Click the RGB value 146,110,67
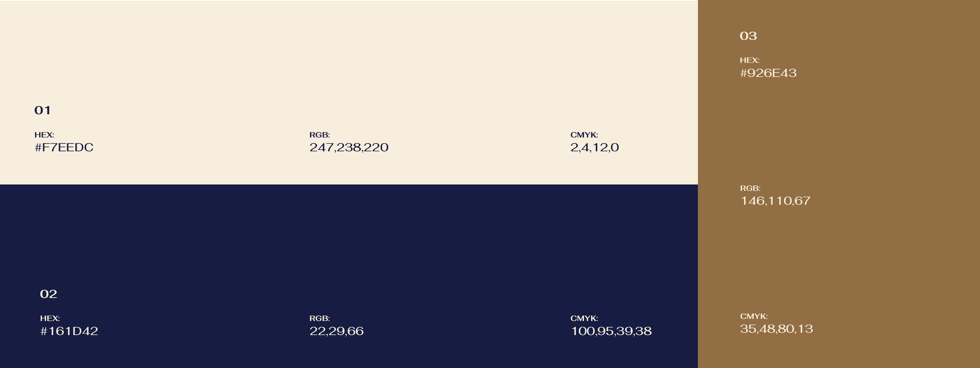The image size is (980, 368). (x=775, y=201)
